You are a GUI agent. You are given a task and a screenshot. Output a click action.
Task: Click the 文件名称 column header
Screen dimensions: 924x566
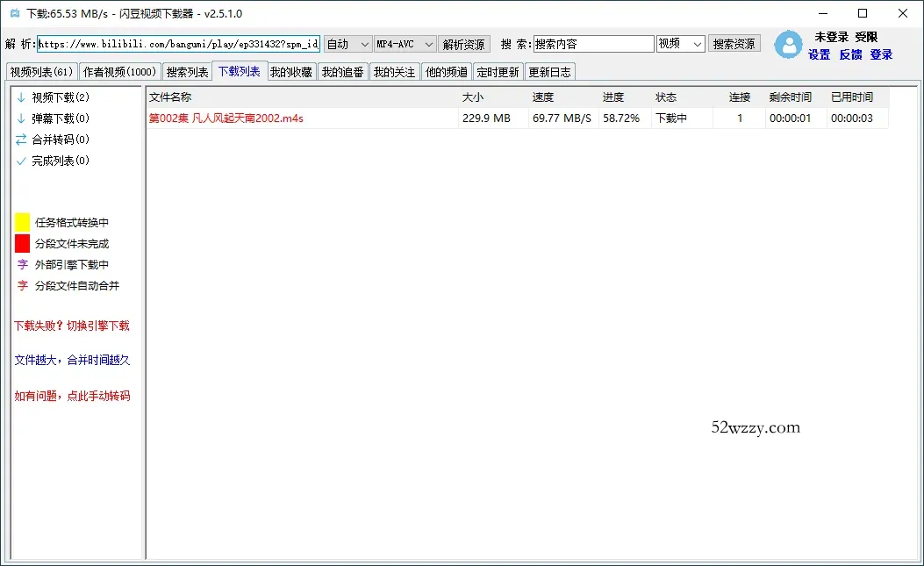[x=302, y=97]
